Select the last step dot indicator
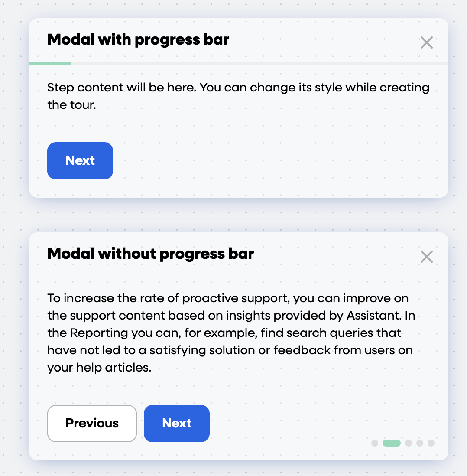467x476 pixels. [x=431, y=443]
